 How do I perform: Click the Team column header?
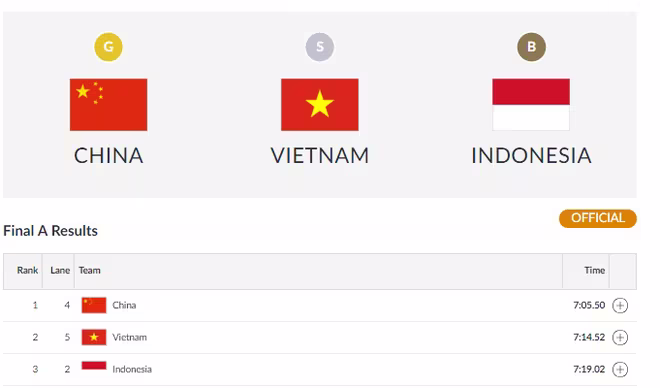click(x=89, y=270)
